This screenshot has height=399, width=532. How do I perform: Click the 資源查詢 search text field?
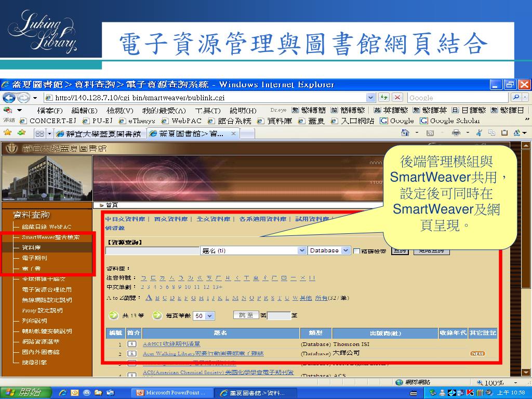pos(153,251)
